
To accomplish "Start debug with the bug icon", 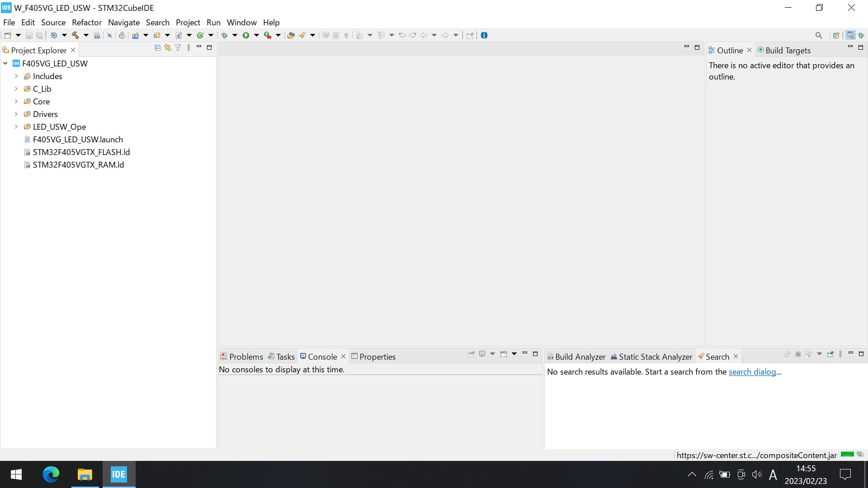I will (224, 35).
